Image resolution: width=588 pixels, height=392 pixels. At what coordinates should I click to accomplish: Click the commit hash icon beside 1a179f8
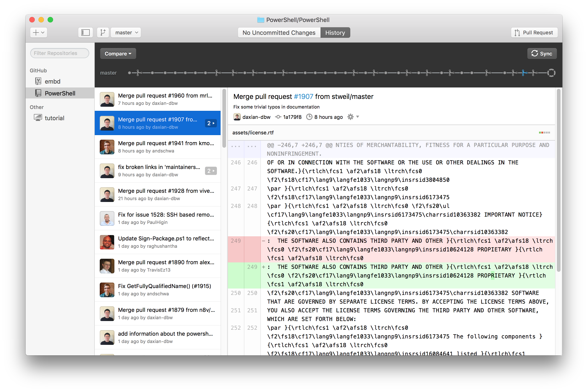click(x=278, y=117)
